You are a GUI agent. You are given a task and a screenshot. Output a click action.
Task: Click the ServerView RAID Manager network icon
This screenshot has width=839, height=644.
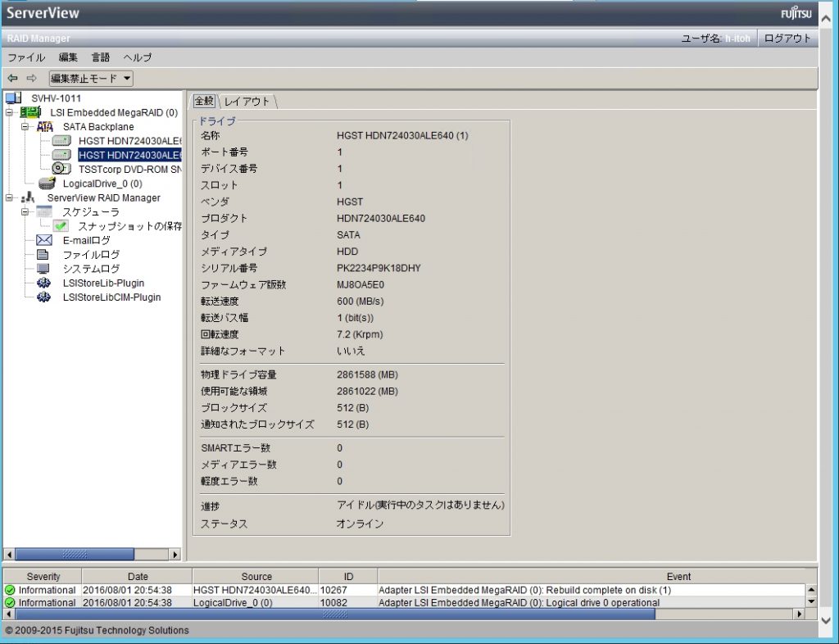[28, 198]
